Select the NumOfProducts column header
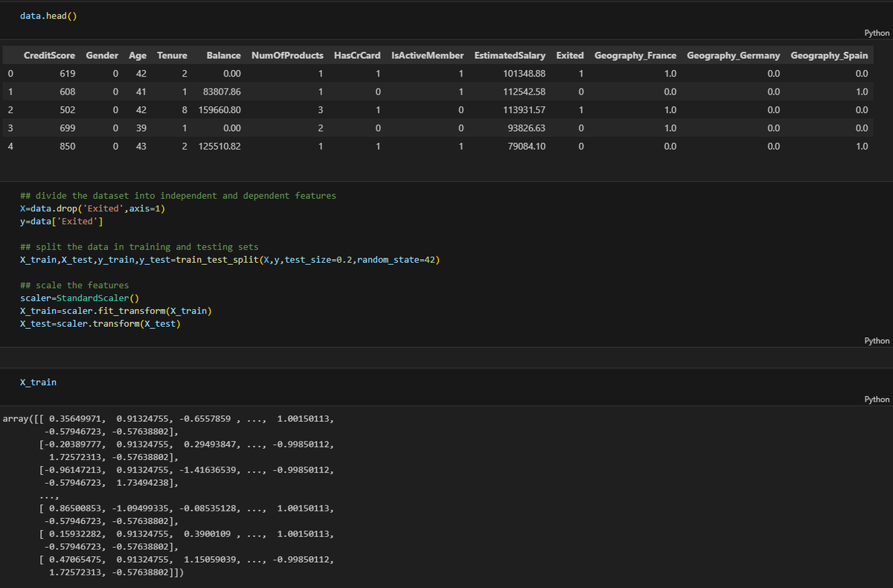Viewport: 893px width, 588px height. tap(287, 56)
